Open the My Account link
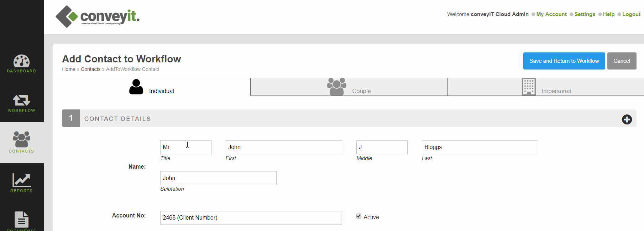 tap(551, 14)
